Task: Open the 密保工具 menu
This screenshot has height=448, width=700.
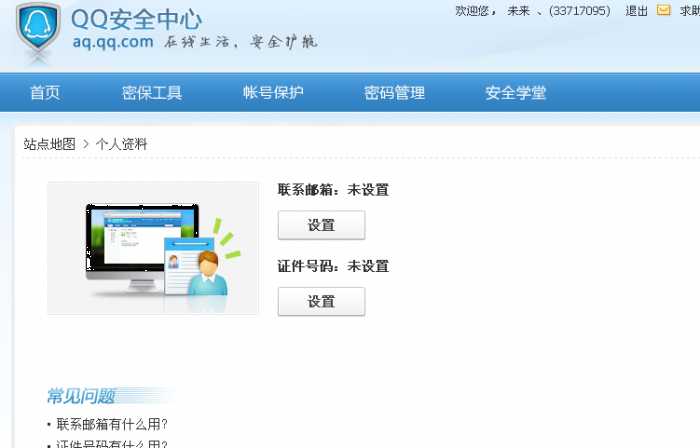Action: coord(152,93)
